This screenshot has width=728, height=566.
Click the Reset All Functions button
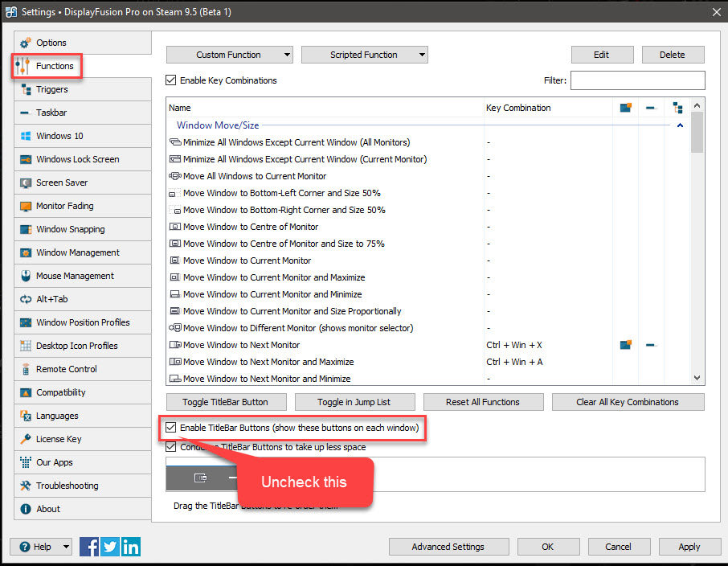(x=483, y=402)
